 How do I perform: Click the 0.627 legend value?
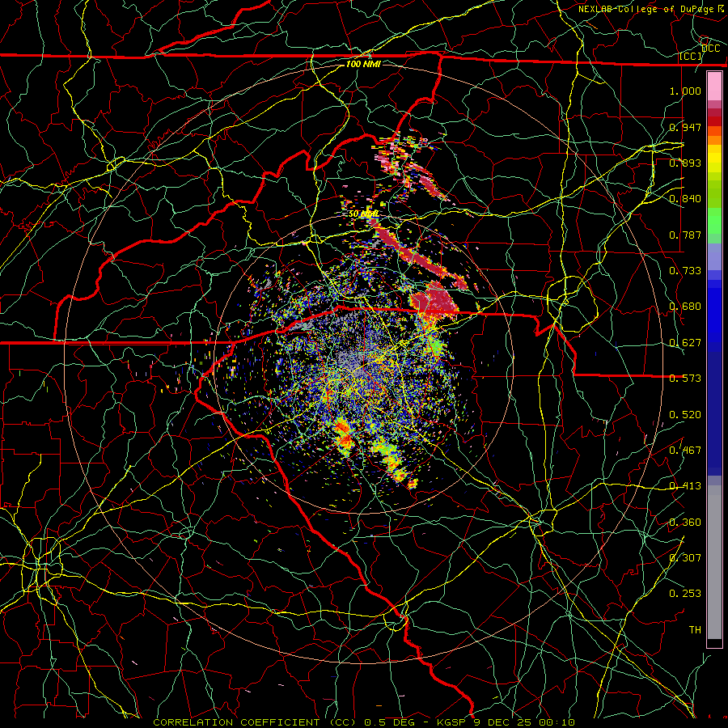(685, 343)
